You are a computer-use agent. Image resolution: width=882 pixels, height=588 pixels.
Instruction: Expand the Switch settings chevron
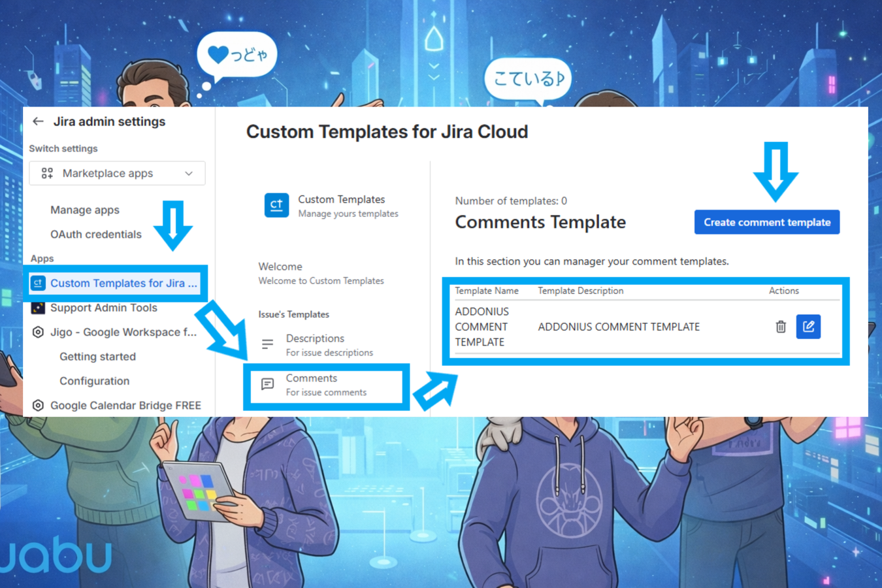[x=189, y=173]
